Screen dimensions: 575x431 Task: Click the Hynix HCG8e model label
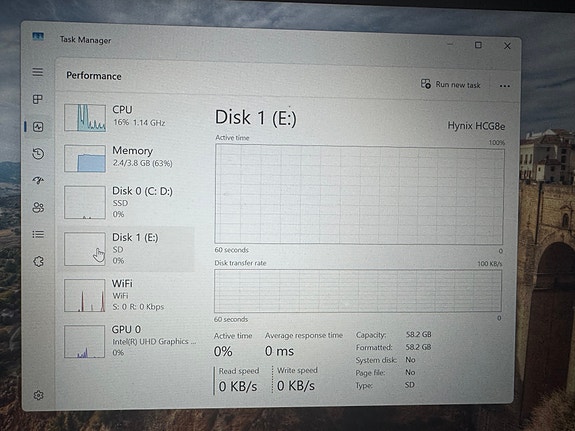476,126
